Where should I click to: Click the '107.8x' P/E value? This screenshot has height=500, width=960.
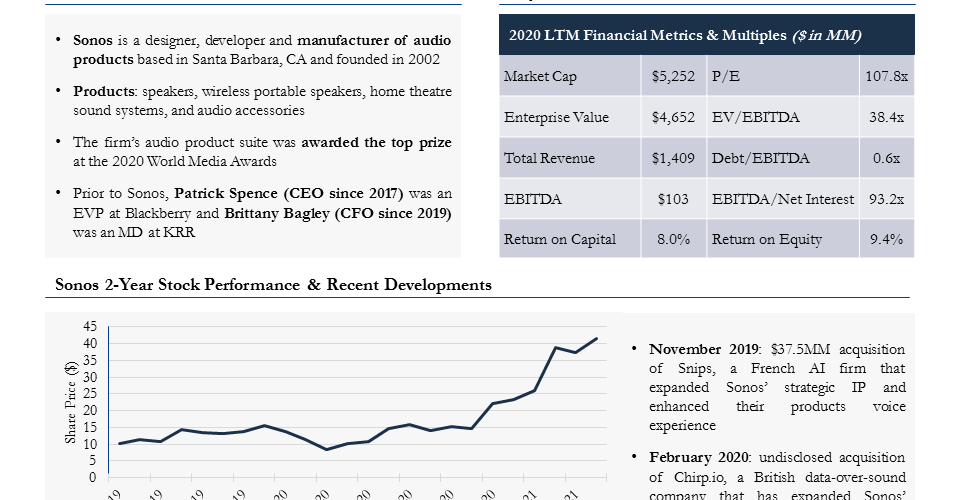coord(887,76)
